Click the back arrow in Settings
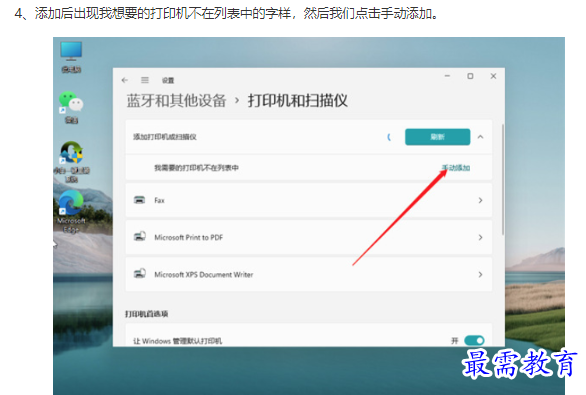 pos(125,80)
